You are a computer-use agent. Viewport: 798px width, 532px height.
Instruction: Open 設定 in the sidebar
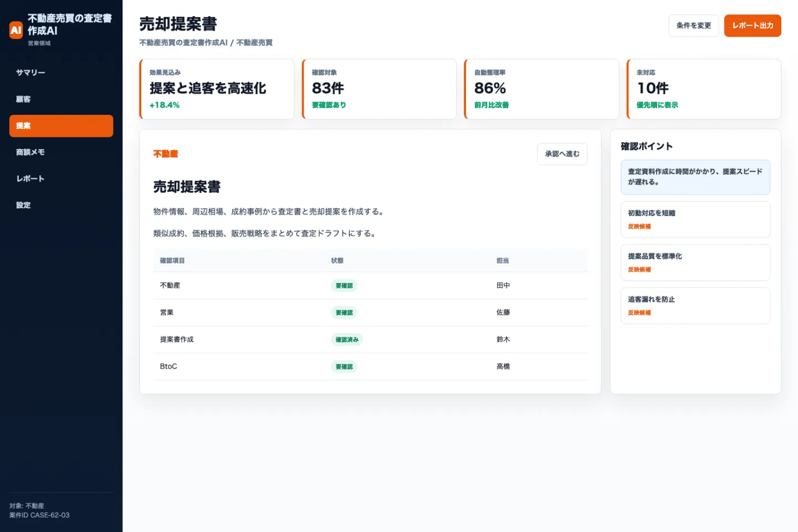(61, 205)
